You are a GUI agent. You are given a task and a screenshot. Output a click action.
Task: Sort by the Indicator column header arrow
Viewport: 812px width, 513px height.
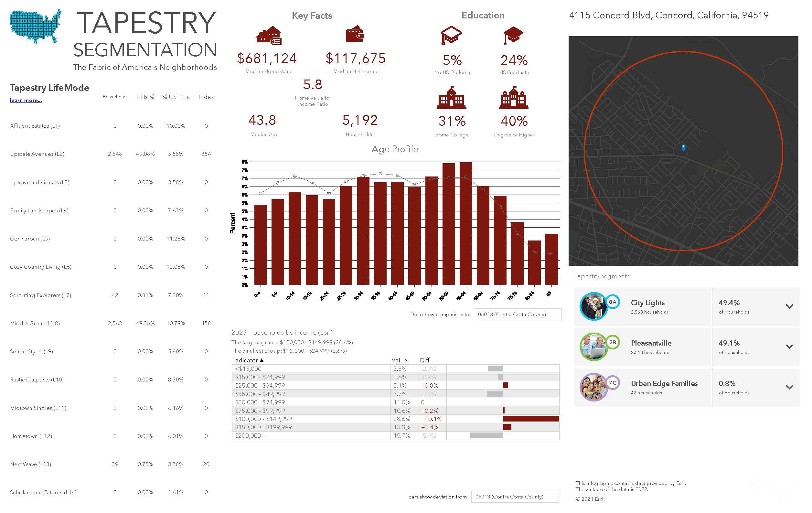262,360
